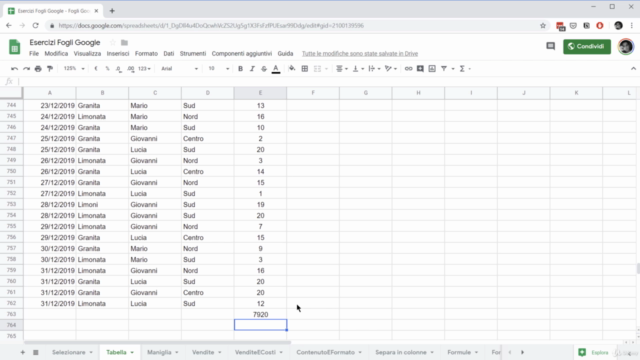The image size is (640, 360).
Task: Click the Google Sheets home logo
Action: pyautogui.click(x=15, y=47)
